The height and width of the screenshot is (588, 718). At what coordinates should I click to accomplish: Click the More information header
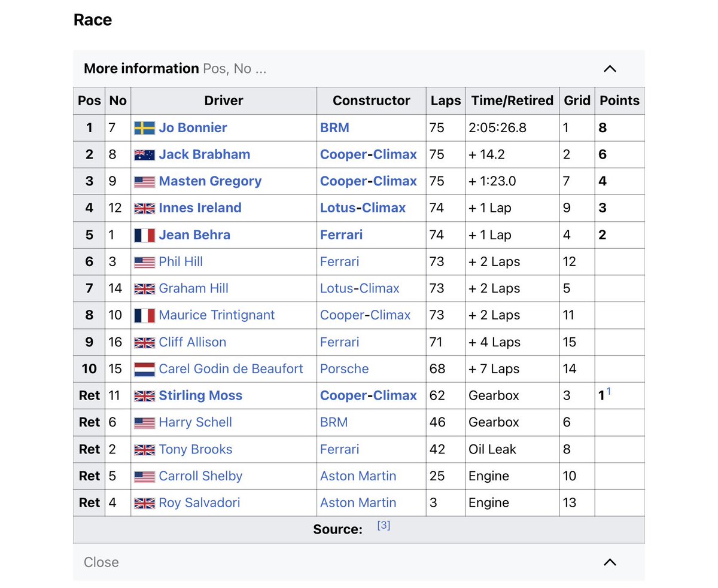pos(141,68)
